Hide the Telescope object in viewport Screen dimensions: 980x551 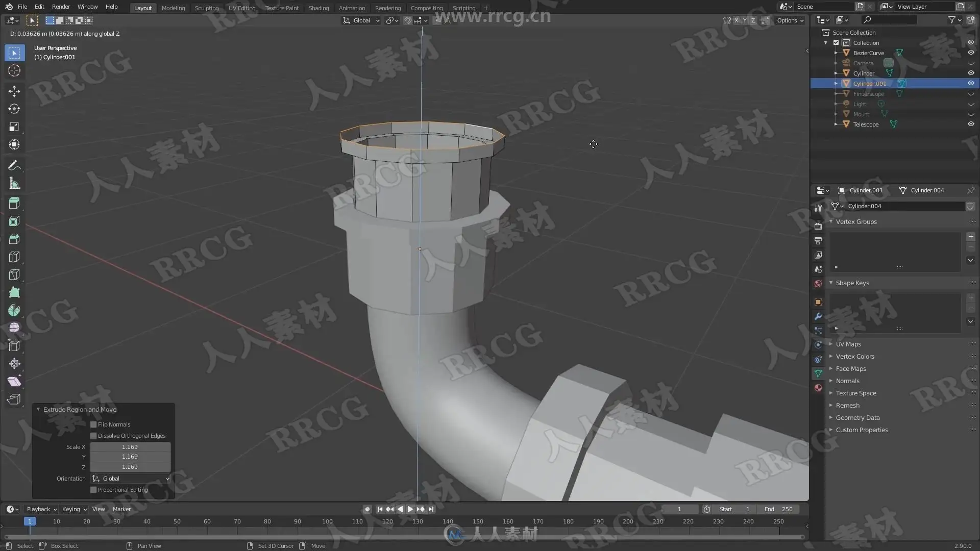971,124
